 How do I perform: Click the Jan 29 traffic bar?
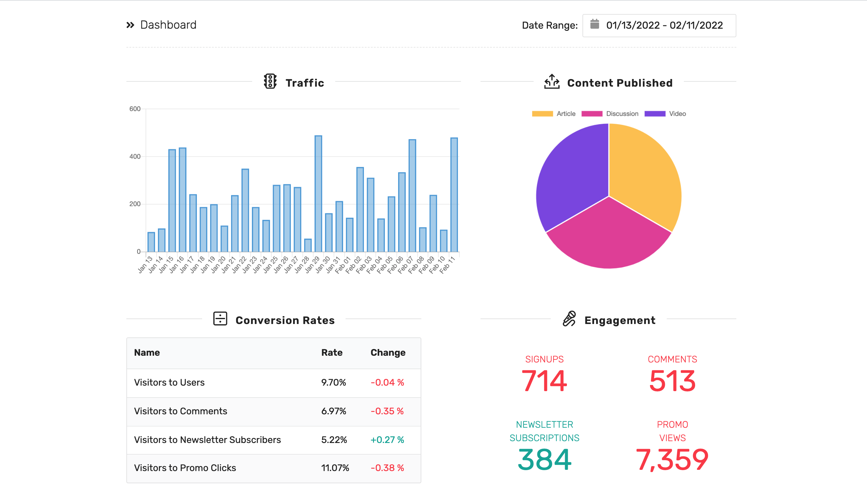coord(318,193)
